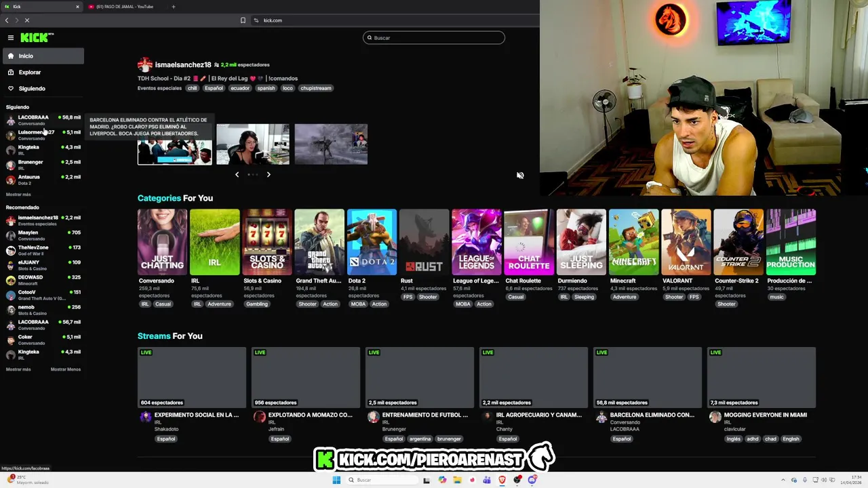The height and width of the screenshot is (488, 868).
Task: Toggle the Kick sidebar hamburger menu
Action: (x=11, y=38)
